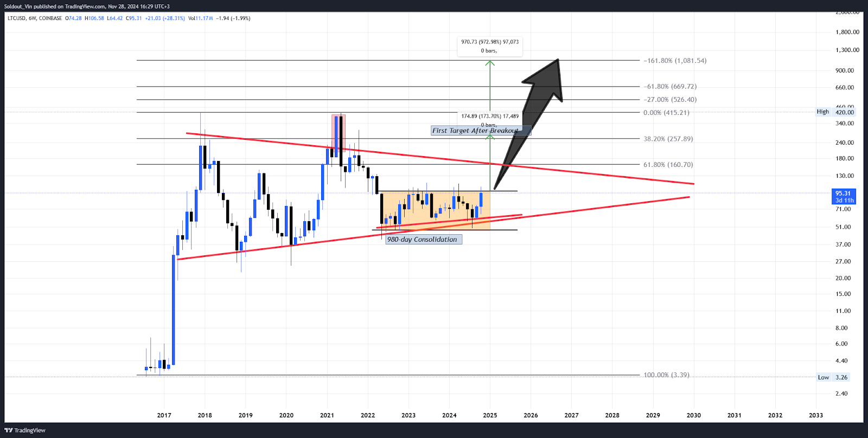This screenshot has height=438, width=868.
Task: Click the C95.31 close value in header
Action: [x=134, y=18]
